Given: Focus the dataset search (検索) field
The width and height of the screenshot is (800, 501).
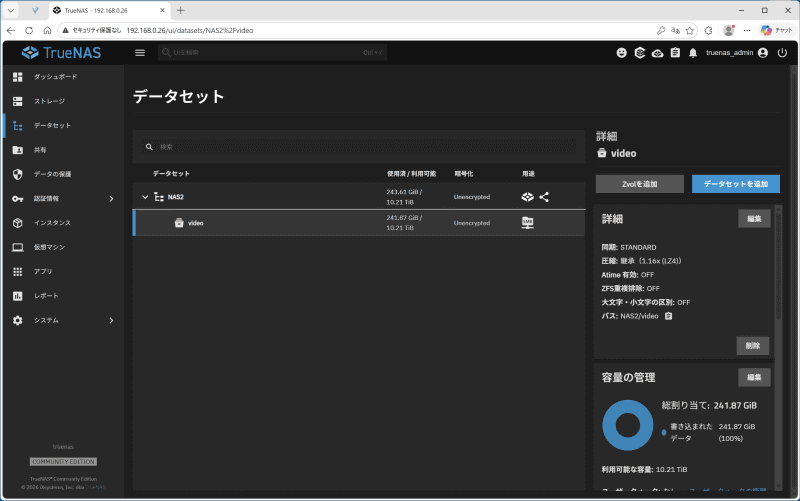Looking at the screenshot, I should (359, 147).
